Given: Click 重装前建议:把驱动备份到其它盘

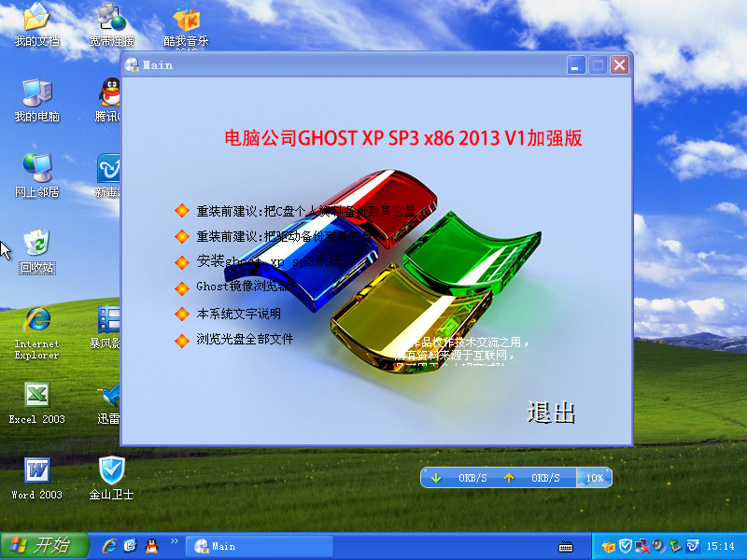Looking at the screenshot, I should [x=284, y=236].
